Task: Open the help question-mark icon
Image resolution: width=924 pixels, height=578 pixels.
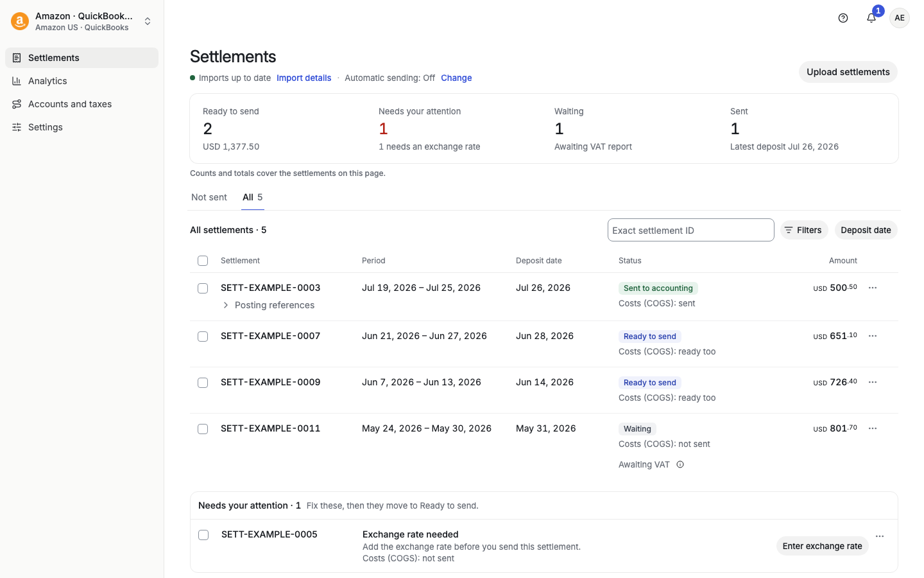Action: [843, 18]
